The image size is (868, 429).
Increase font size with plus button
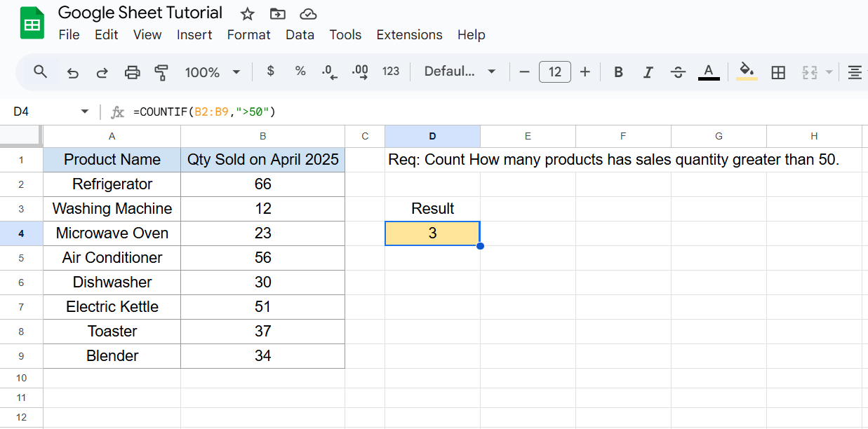click(x=585, y=72)
